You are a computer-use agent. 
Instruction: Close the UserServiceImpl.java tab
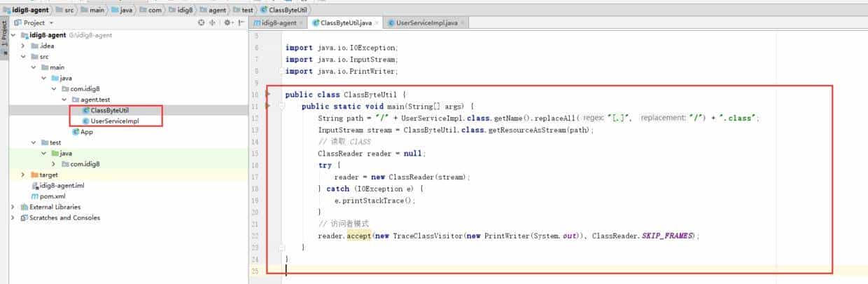(x=463, y=23)
